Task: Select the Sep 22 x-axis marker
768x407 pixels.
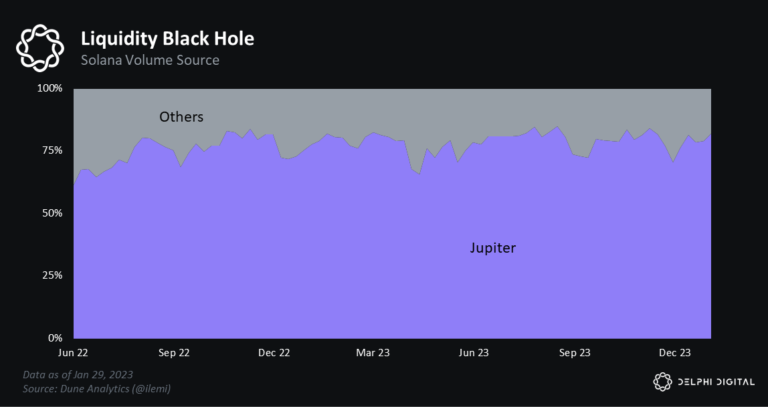Action: pyautogui.click(x=173, y=353)
